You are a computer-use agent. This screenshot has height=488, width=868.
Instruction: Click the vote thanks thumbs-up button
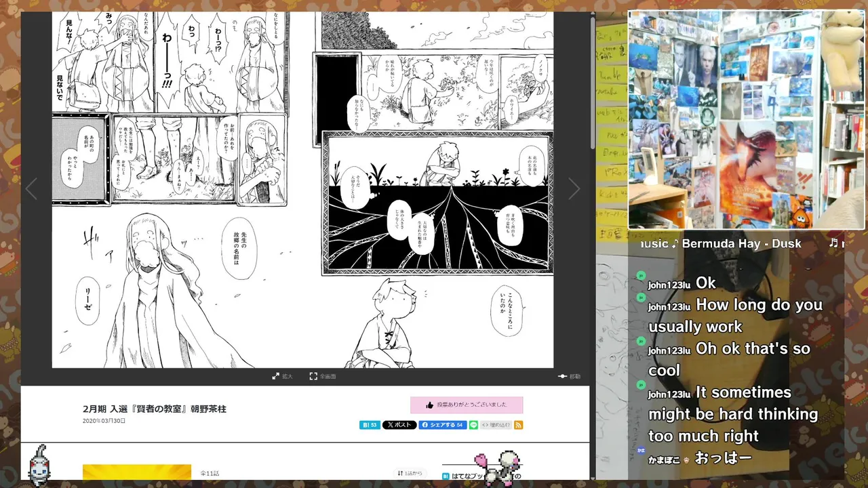click(467, 405)
